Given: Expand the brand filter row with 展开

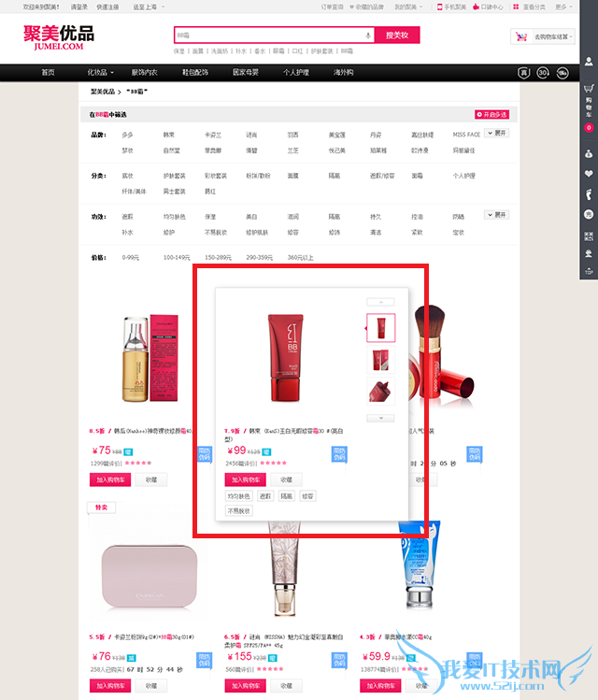Looking at the screenshot, I should (496, 133).
